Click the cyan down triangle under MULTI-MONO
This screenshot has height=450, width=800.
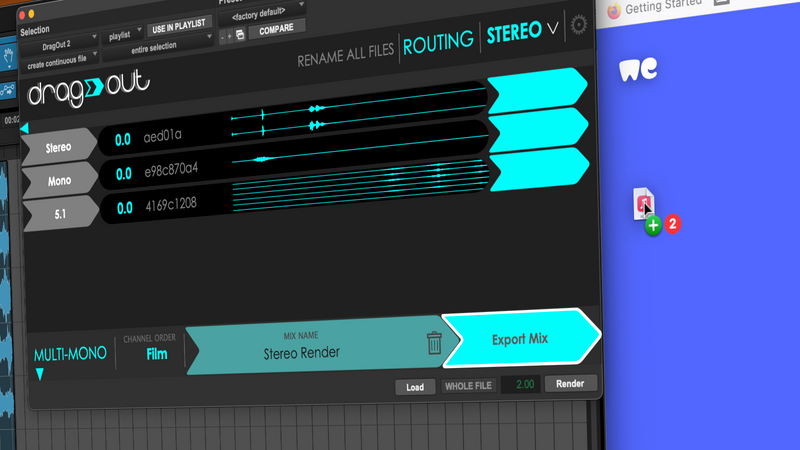(x=39, y=374)
